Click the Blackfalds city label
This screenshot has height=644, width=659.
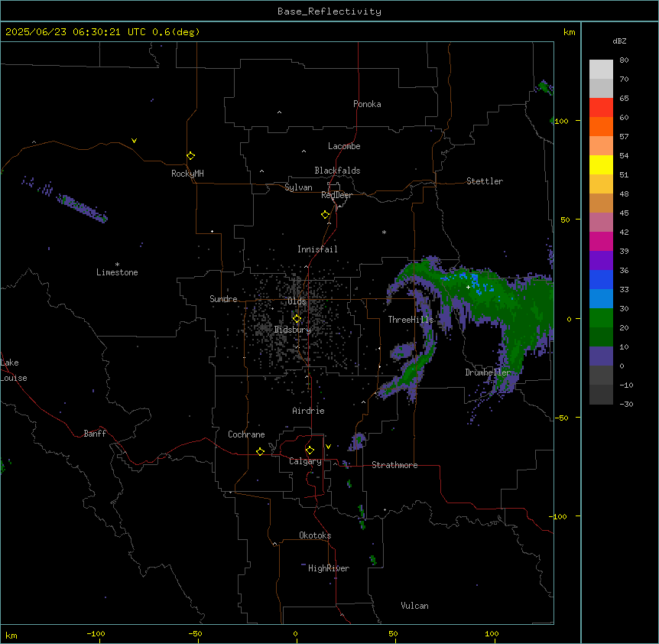click(337, 171)
